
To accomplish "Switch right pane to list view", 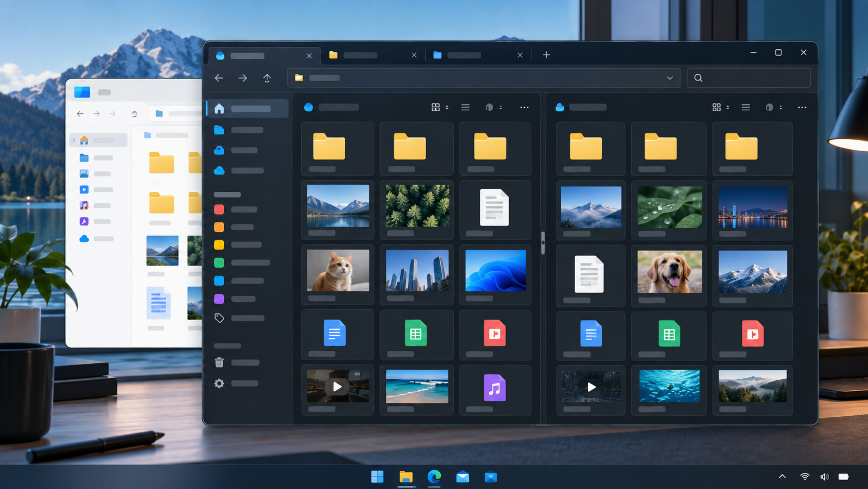I will (x=745, y=107).
